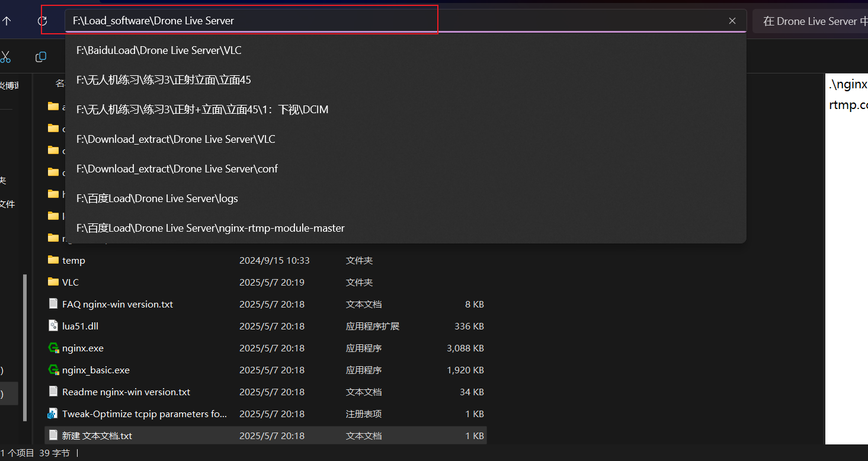Click the Tweak-Optimize tcpip registry file icon

[x=53, y=414]
